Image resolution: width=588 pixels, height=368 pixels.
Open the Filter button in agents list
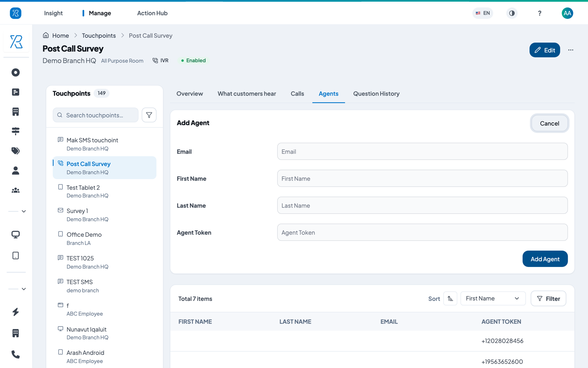(x=548, y=298)
